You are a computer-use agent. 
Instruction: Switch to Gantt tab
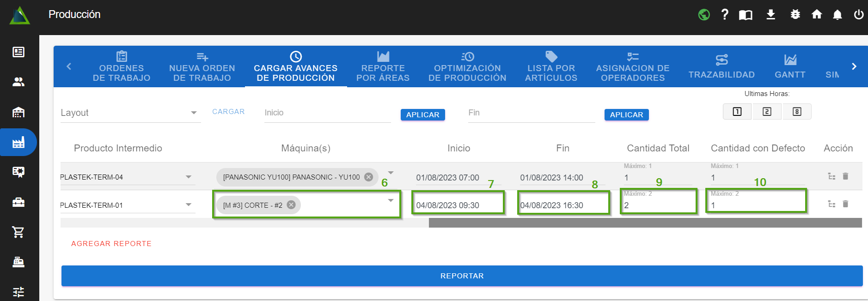[790, 66]
